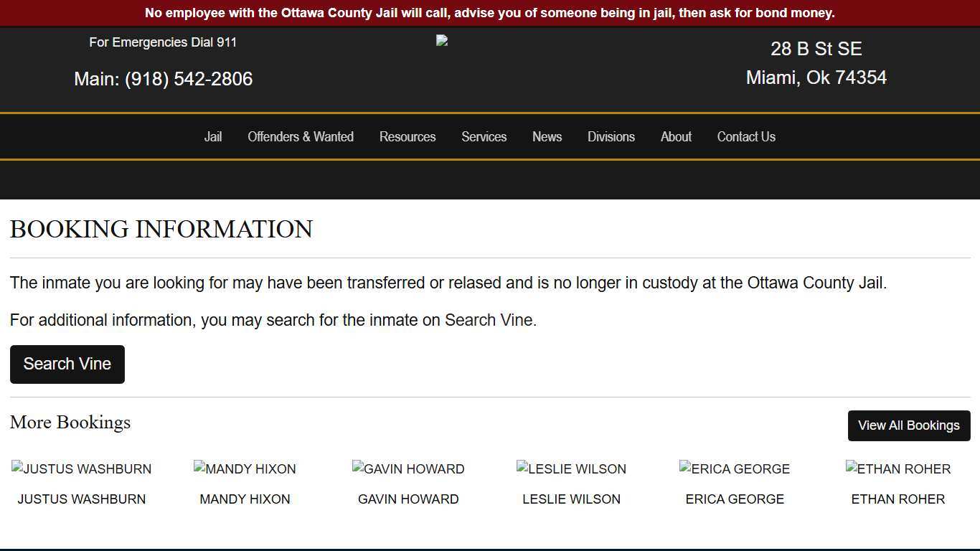Click the sheriff's office logo image
The height and width of the screenshot is (551, 980).
(x=441, y=40)
